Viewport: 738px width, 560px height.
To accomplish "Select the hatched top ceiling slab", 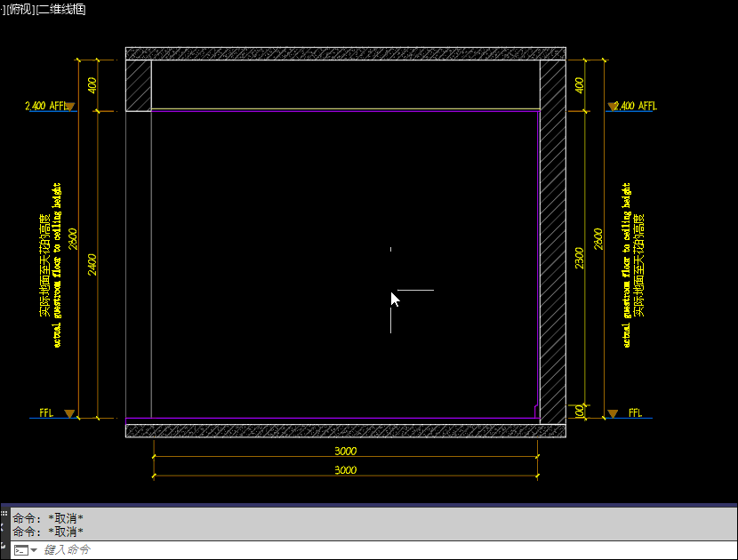I will [346, 53].
